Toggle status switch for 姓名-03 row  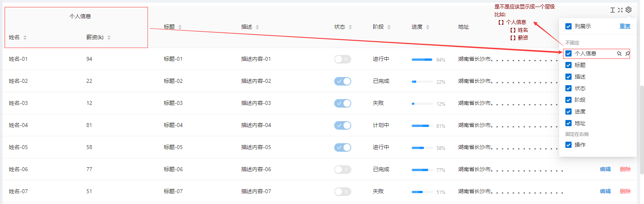pos(343,103)
